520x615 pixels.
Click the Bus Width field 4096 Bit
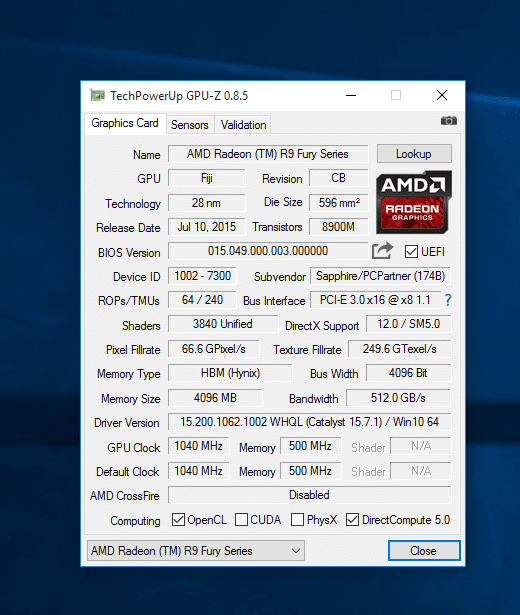409,373
